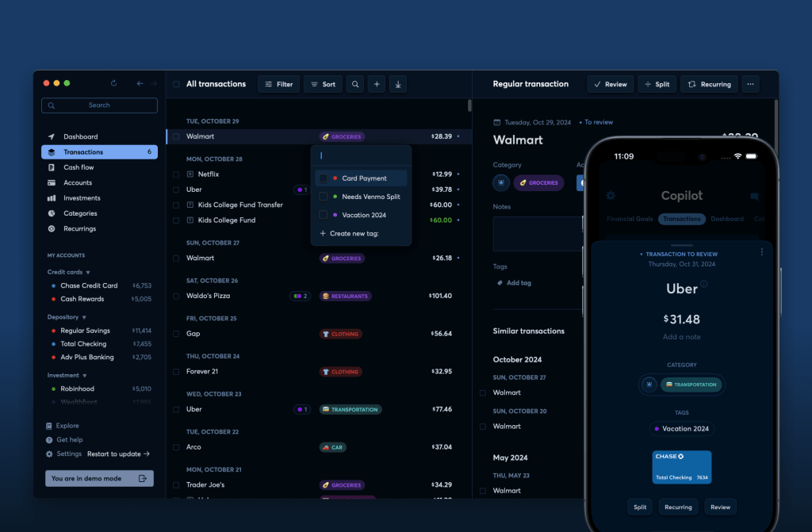This screenshot has height=532, width=812.
Task: Select the Netflix transaction checkbox
Action: (x=176, y=174)
